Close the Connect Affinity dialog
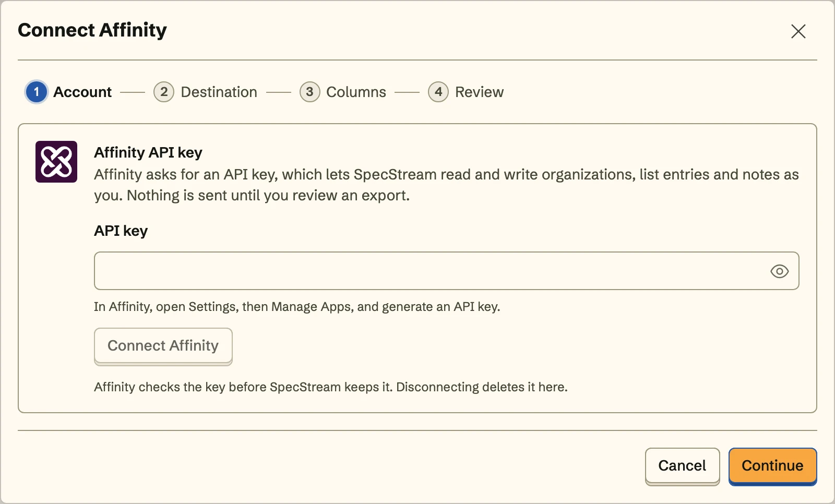 pos(798,31)
